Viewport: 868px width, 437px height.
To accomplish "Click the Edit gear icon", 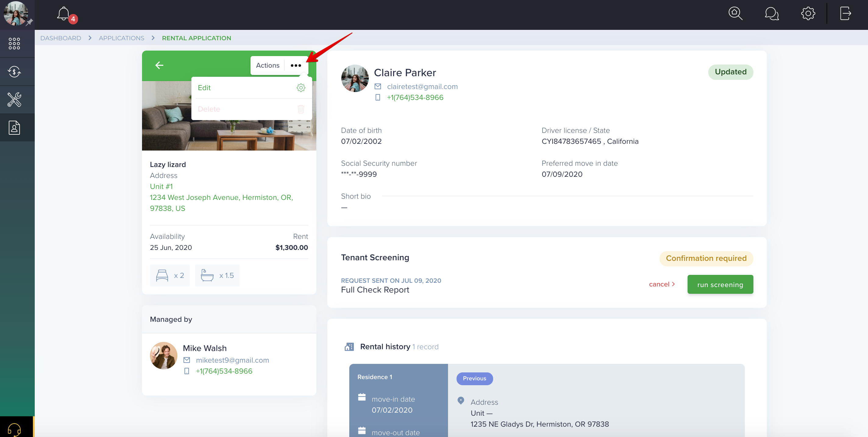I will pyautogui.click(x=301, y=88).
